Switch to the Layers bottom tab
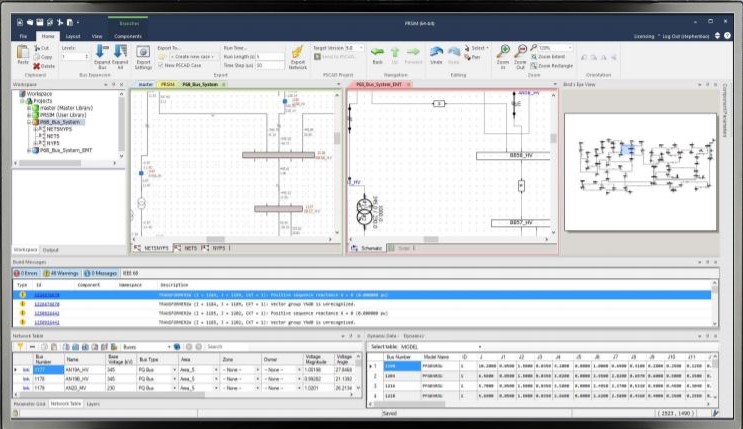Screen dimensions: 743x429 (x=93, y=404)
